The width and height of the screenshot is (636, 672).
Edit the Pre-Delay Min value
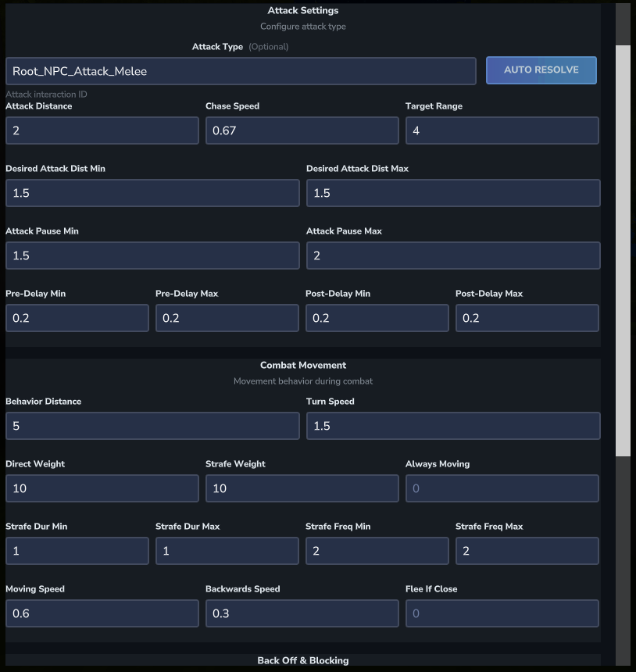tap(77, 318)
